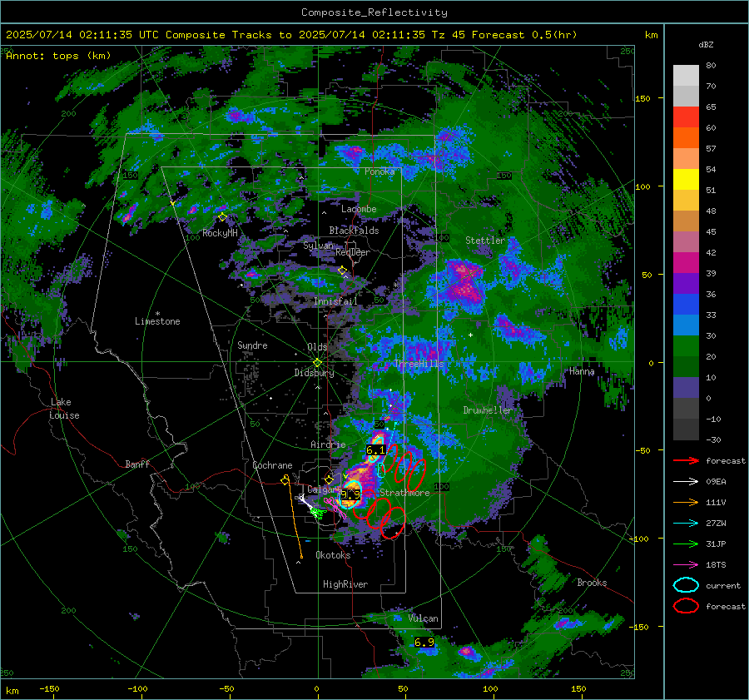Click the Composite_Reflectivity title
Screen dimensions: 749x700
coord(374,12)
